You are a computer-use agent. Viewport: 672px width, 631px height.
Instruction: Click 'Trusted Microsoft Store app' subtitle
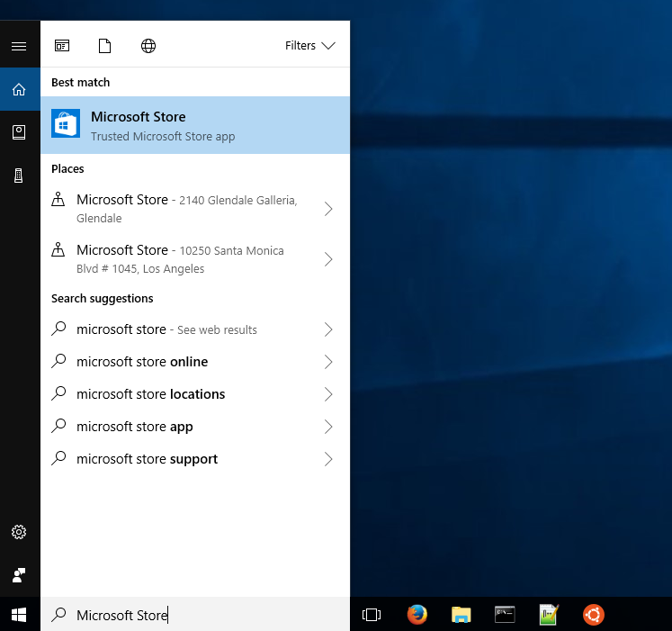(x=163, y=137)
